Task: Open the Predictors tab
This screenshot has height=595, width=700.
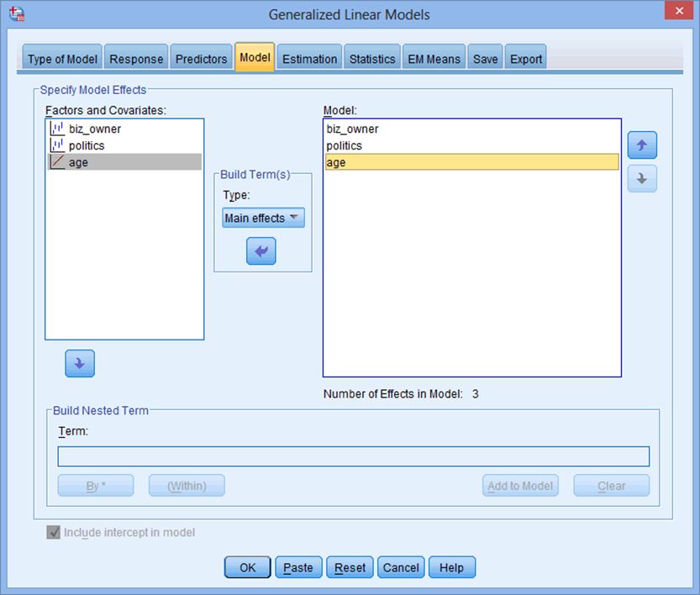Action: click(x=202, y=59)
